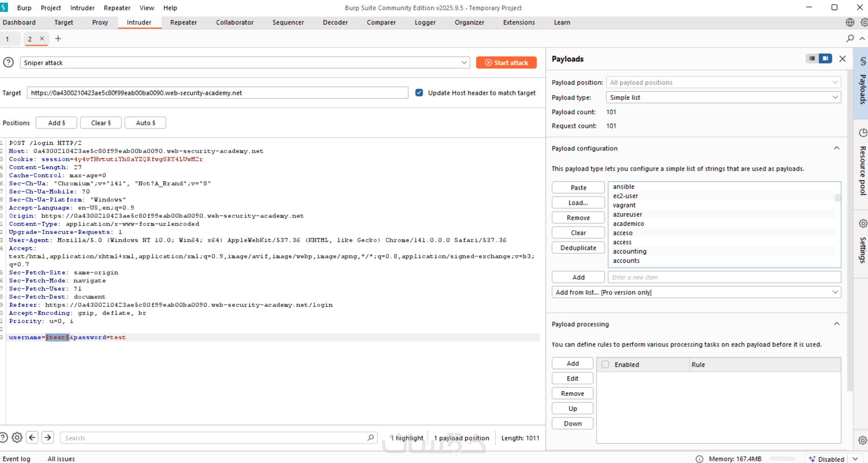Click the Clear § position button
Screen dimensions: 868x463
101,123
